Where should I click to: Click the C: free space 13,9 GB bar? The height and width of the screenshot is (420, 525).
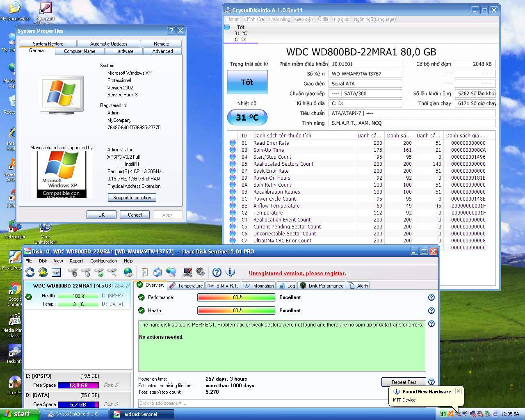coord(78,385)
